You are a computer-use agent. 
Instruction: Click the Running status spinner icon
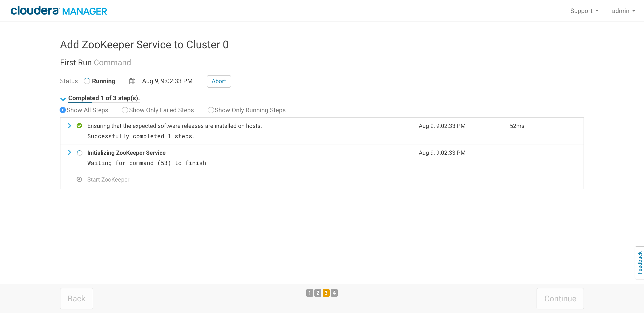(87, 81)
